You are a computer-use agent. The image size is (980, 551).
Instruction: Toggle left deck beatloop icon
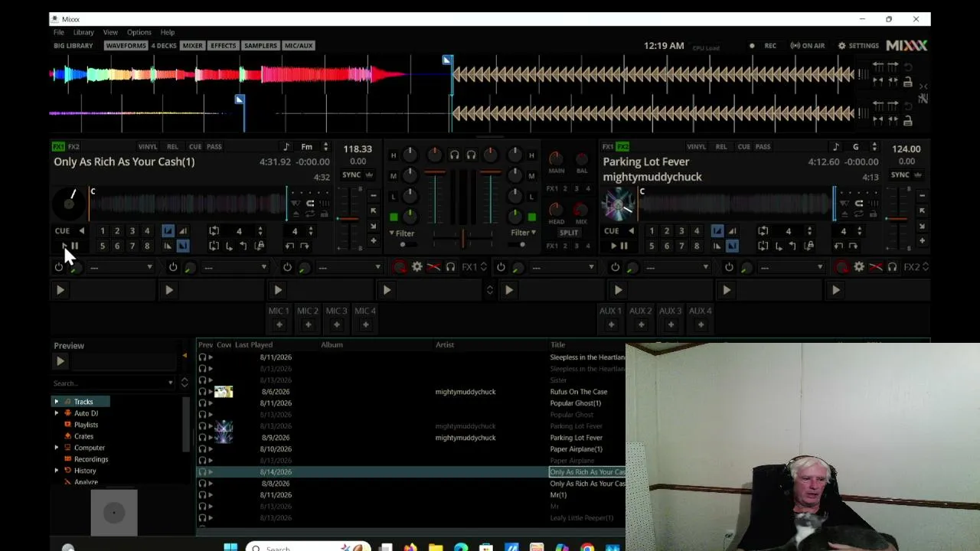click(x=214, y=230)
